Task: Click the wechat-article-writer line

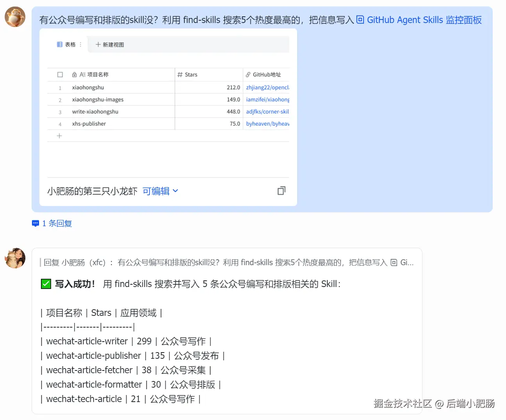Action: click(x=126, y=341)
